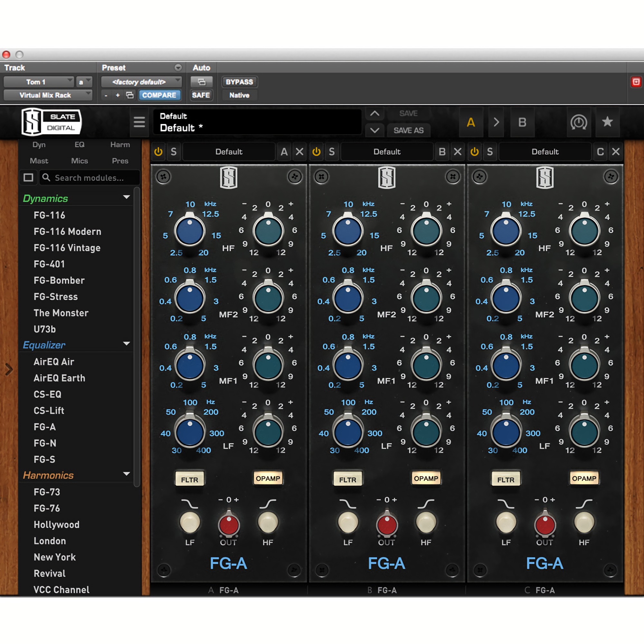Open the hamburger menu beside the preset display
This screenshot has height=644, width=644.
pyautogui.click(x=139, y=122)
